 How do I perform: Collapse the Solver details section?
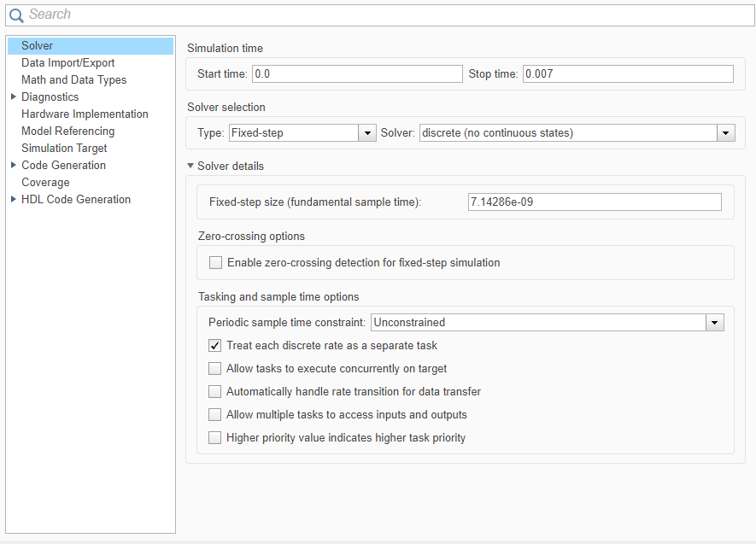click(190, 166)
